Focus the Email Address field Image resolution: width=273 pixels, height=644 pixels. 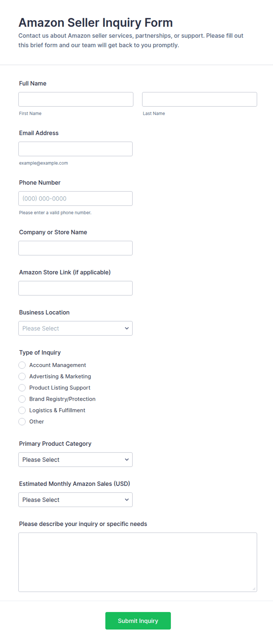click(75, 149)
